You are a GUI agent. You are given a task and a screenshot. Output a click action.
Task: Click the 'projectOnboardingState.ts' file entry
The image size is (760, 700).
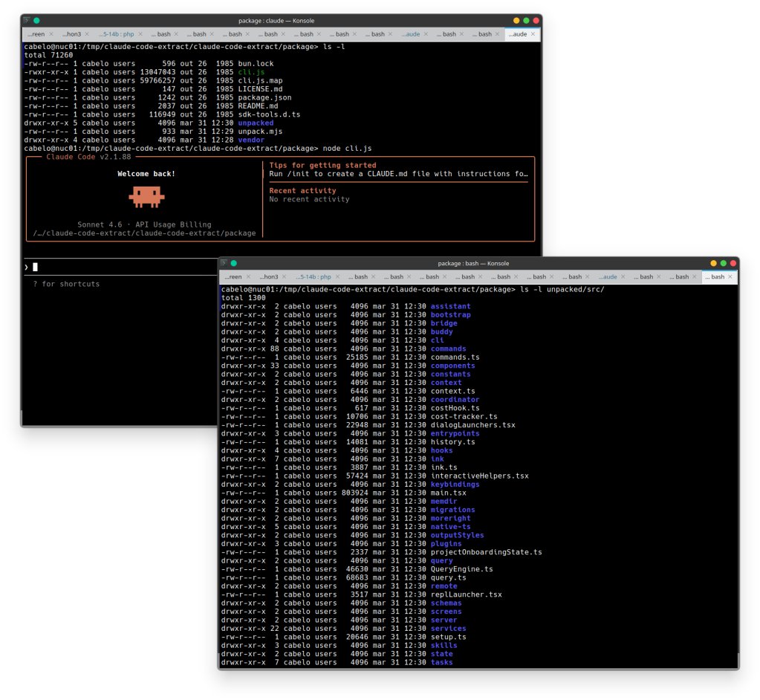(486, 552)
